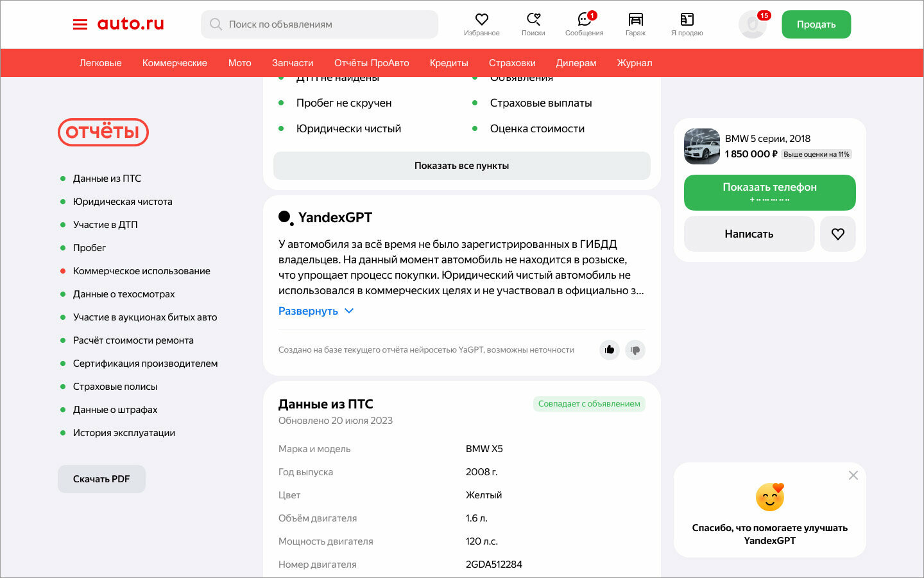Screen dimensions: 924x578
Task: Click the BMW car thumbnail image
Action: point(702,146)
